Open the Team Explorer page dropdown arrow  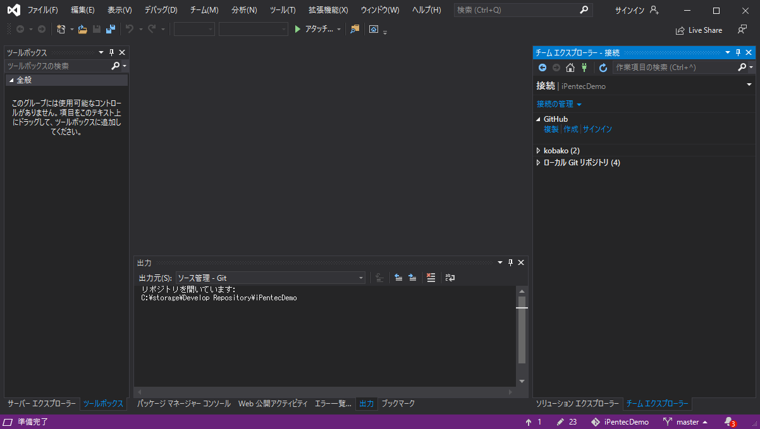[x=749, y=85]
